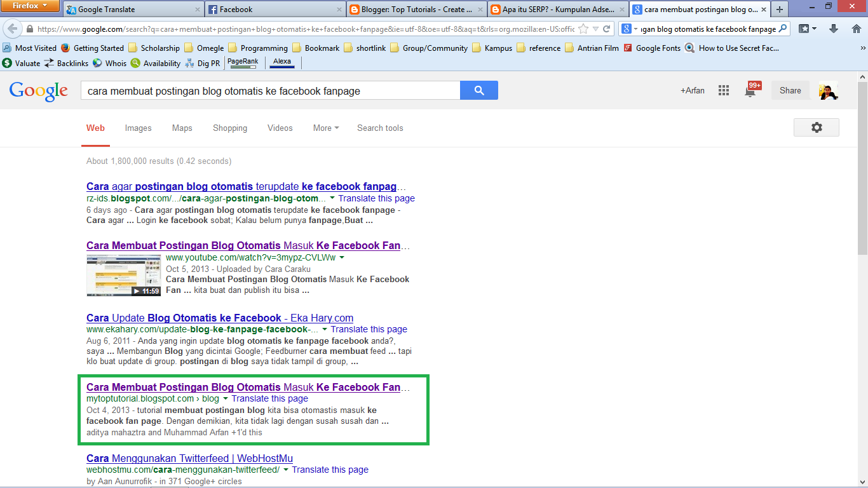Open Firefox downloads arrow icon

tap(834, 29)
